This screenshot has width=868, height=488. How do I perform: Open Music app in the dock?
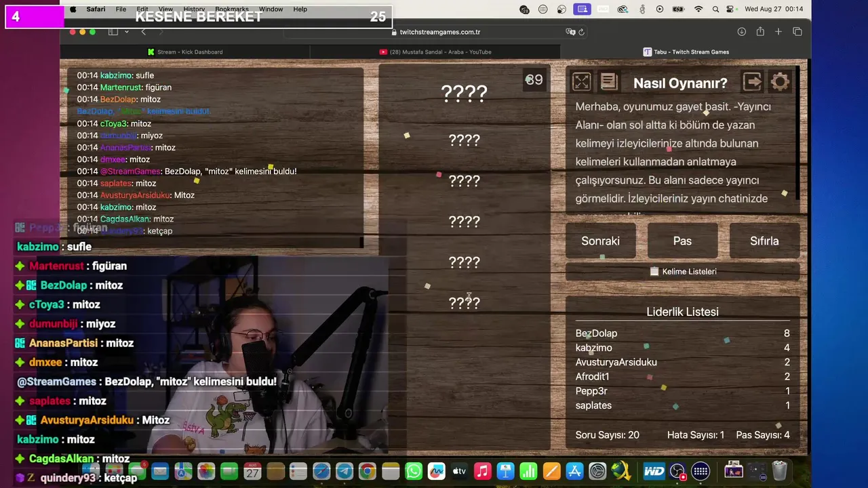pos(482,471)
